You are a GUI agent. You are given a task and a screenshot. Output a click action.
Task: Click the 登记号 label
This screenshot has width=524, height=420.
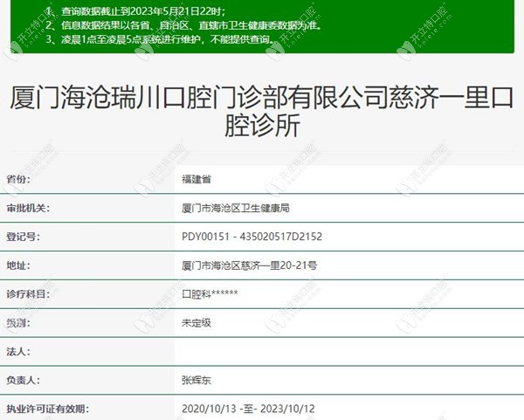(23, 237)
